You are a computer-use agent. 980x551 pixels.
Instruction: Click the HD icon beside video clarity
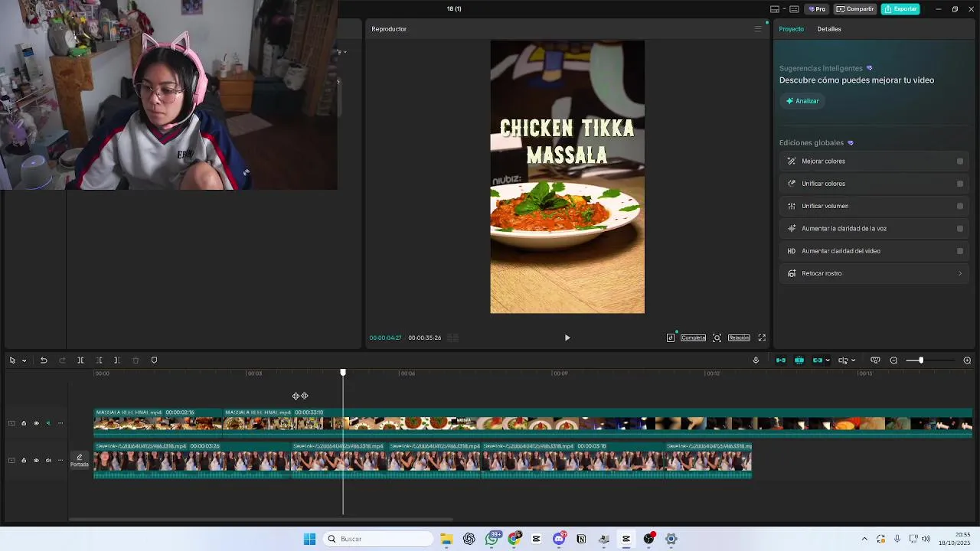(792, 251)
